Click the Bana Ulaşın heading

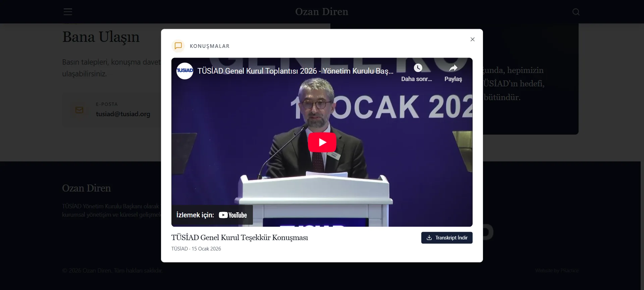(101, 37)
